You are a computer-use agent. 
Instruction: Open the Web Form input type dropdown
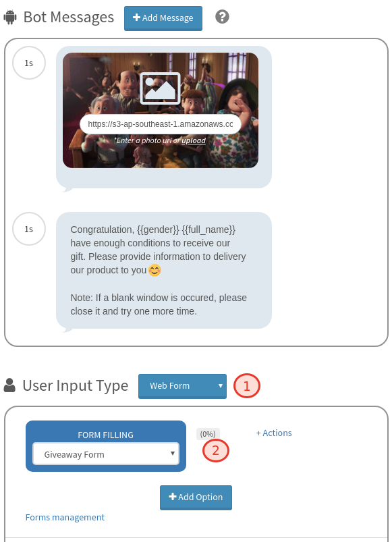click(x=182, y=386)
